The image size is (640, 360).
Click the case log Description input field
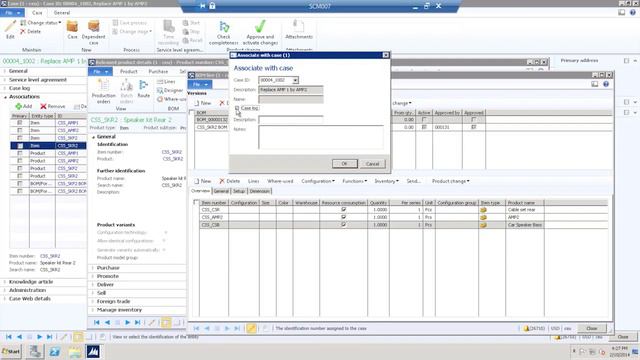point(291,120)
